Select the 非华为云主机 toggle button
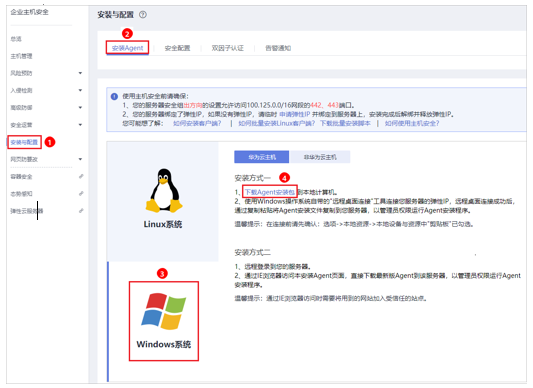533x388 pixels. tap(320, 157)
